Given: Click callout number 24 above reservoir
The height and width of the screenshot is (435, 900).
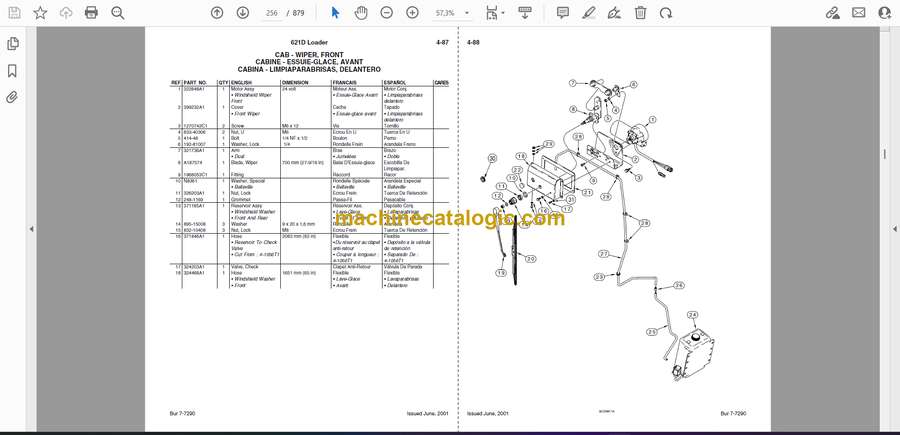Looking at the screenshot, I should (692, 315).
